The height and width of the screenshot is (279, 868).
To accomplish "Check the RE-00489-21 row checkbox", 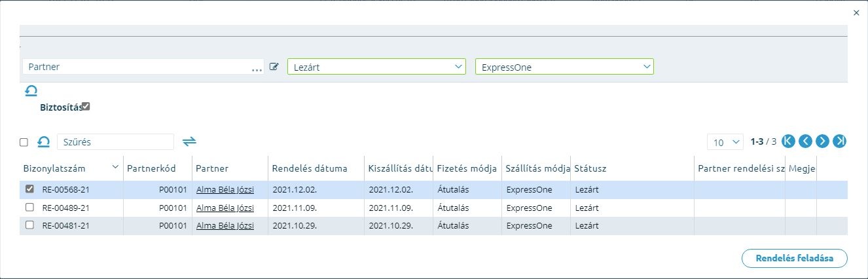I will tap(29, 207).
